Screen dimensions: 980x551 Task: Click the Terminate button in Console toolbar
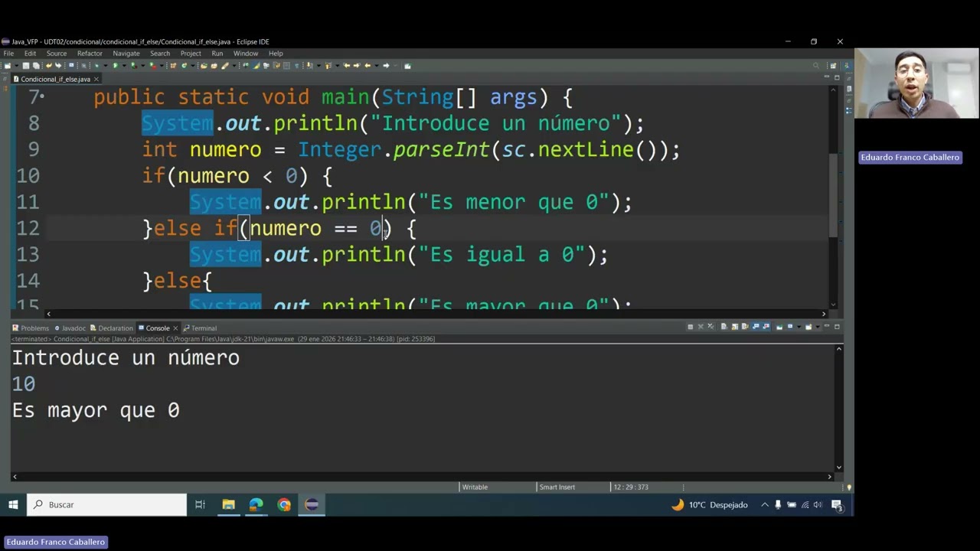click(691, 327)
